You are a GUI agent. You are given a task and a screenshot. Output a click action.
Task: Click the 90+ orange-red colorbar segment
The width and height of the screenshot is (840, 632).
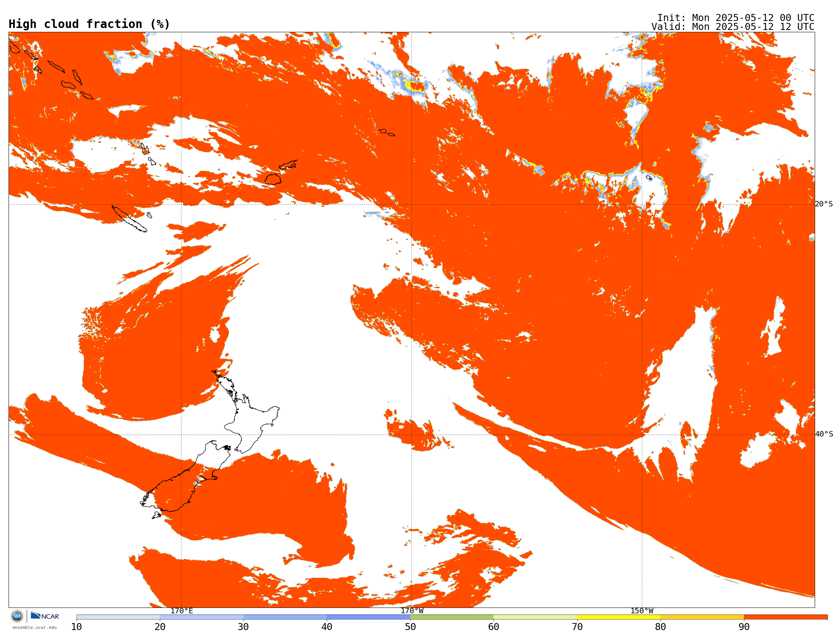click(786, 617)
